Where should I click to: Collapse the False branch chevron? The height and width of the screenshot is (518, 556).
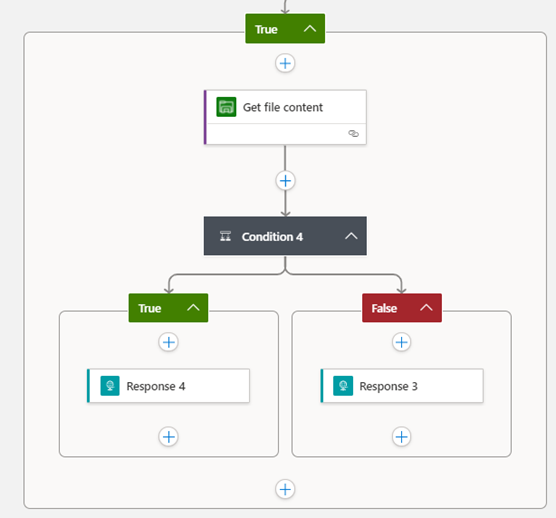pyautogui.click(x=426, y=307)
